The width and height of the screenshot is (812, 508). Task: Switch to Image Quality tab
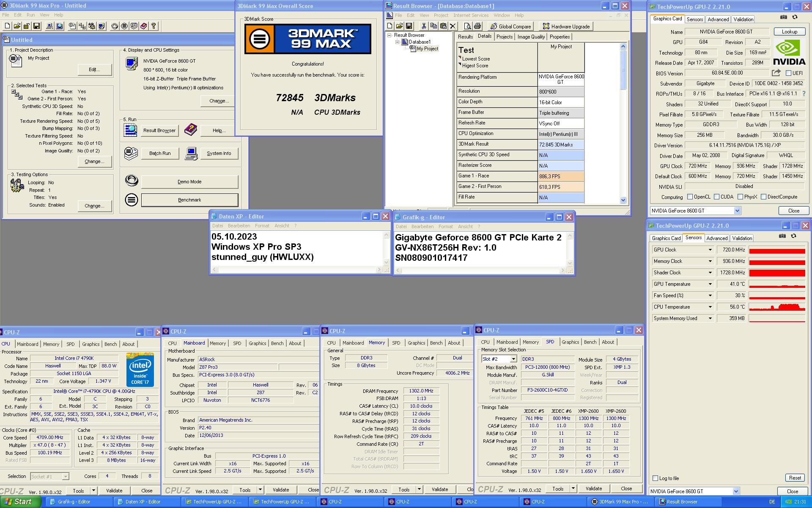tap(531, 37)
